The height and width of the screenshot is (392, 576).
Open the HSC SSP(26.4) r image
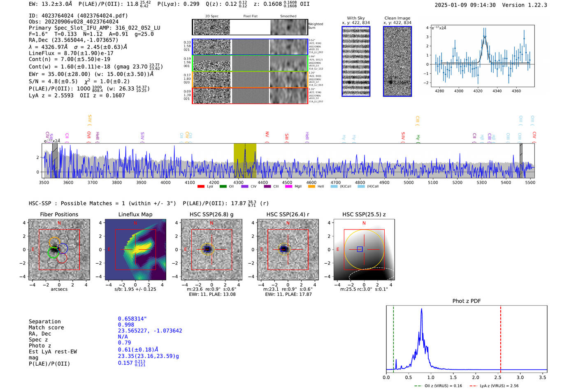pos(288,250)
